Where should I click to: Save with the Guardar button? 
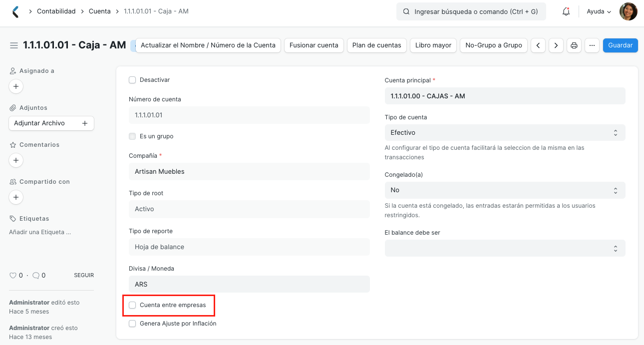click(621, 45)
